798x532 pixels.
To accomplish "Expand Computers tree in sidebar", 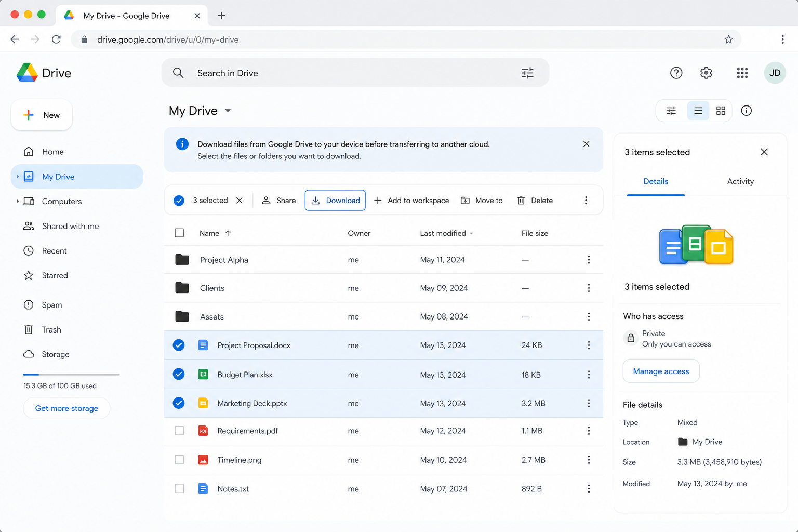I will (17, 201).
